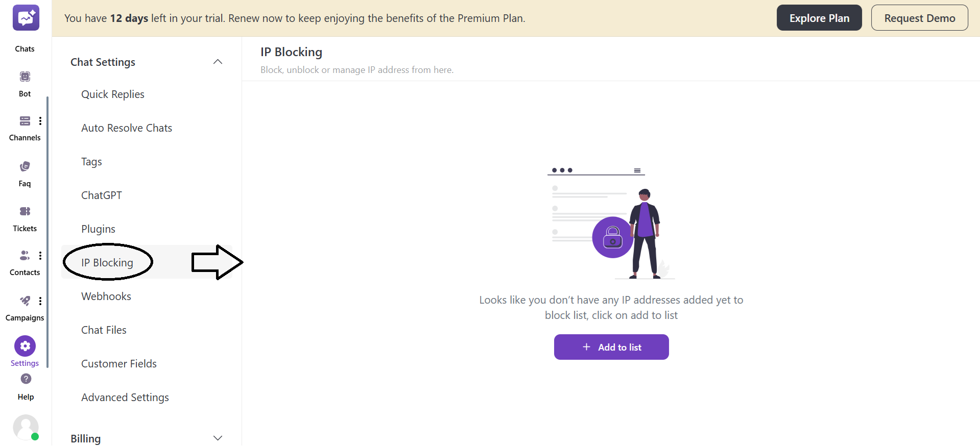Click the profile avatar at bottom left
Image resolution: width=980 pixels, height=446 pixels.
pos(26,428)
